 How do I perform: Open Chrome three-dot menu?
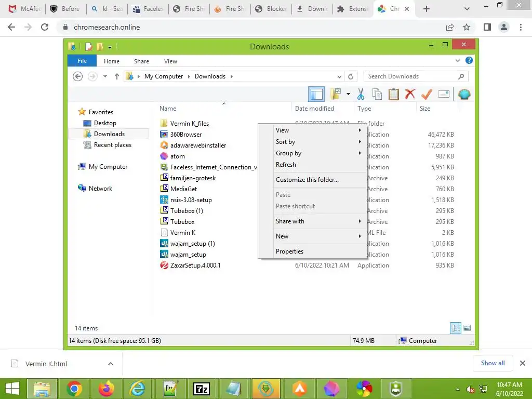click(521, 27)
